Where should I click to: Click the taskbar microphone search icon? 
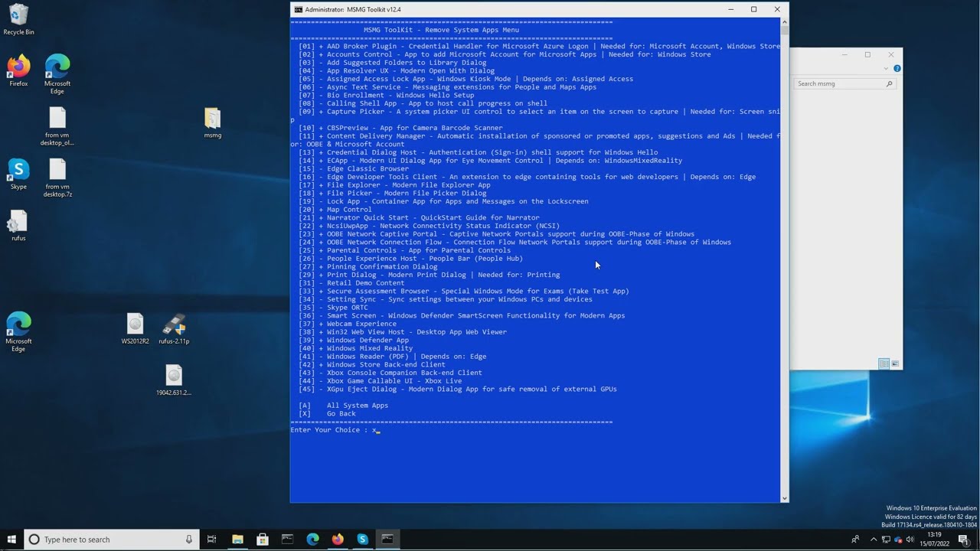point(189,540)
